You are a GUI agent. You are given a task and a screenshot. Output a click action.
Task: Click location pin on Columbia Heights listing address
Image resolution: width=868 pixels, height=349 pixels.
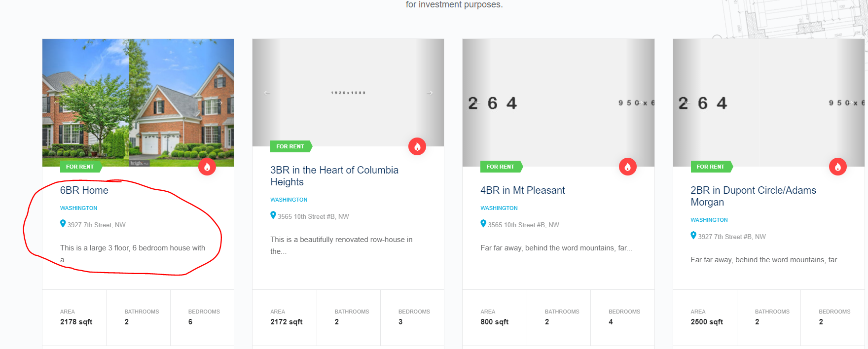click(273, 215)
